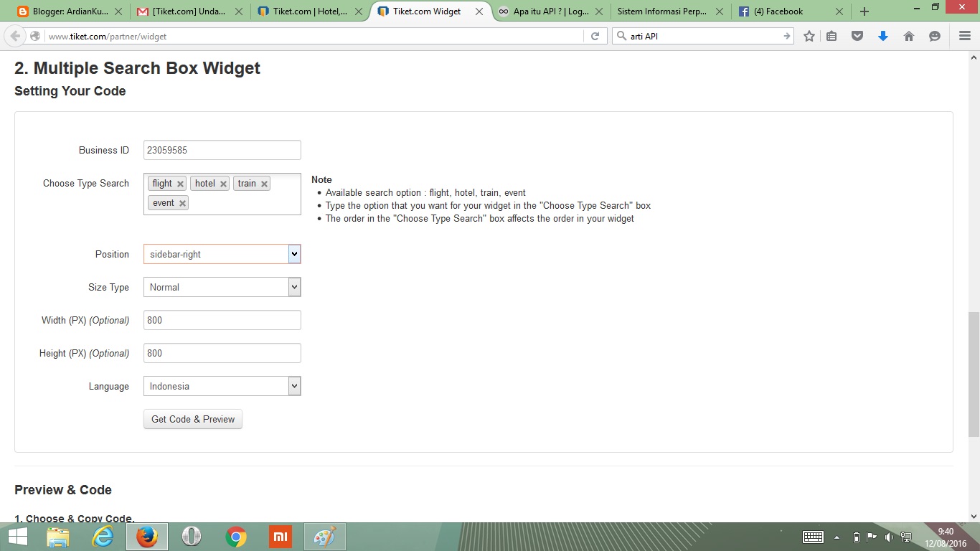980x551 pixels.
Task: Close the Facebook tab
Action: point(838,11)
